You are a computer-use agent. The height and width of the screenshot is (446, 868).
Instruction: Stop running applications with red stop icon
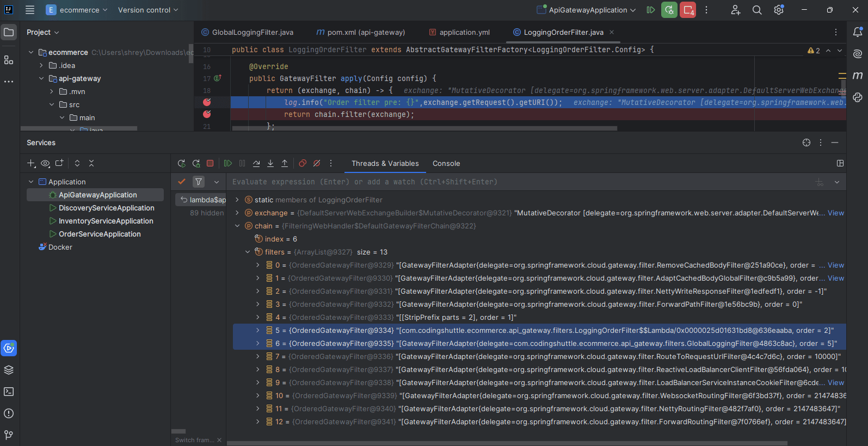pyautogui.click(x=688, y=10)
